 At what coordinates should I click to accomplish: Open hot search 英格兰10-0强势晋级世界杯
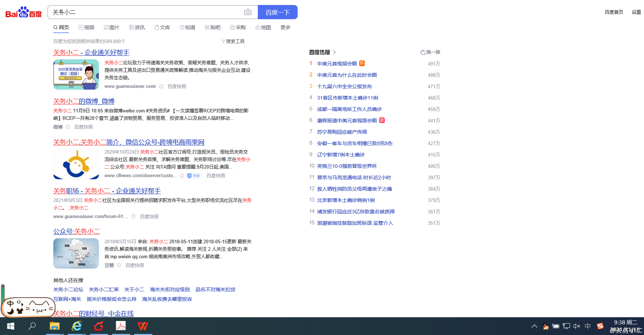347,166
